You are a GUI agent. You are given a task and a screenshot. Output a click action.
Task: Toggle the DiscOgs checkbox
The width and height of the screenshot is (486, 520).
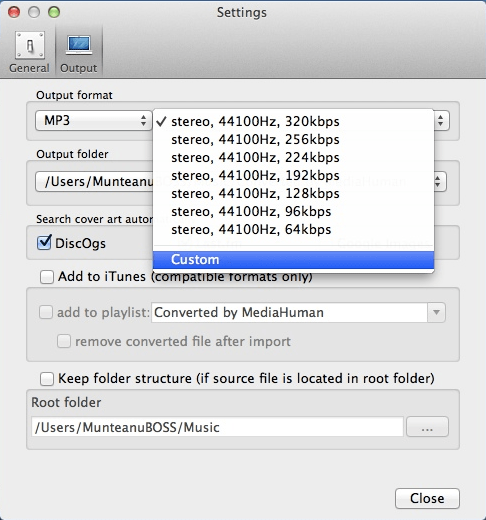pyautogui.click(x=44, y=242)
